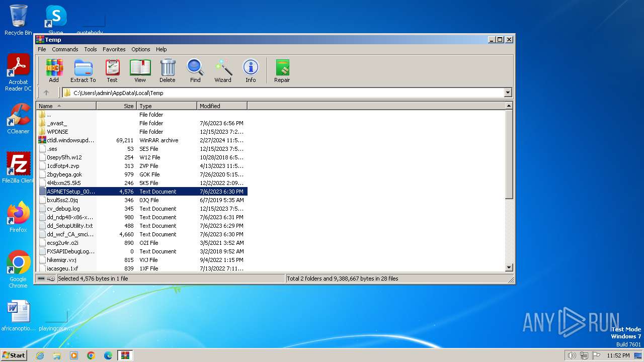Screen dimensions: 644x362
Task: Select the WPDNSE folder
Action: click(142, 132)
